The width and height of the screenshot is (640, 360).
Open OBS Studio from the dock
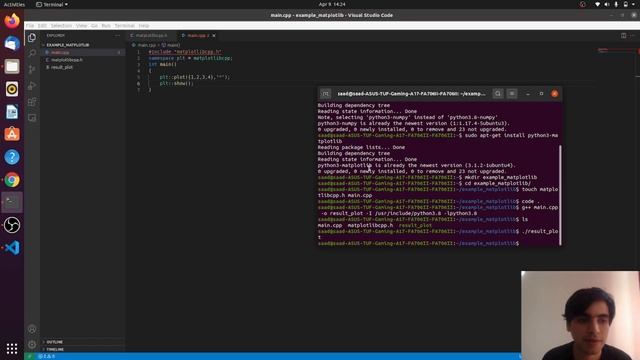[12, 225]
